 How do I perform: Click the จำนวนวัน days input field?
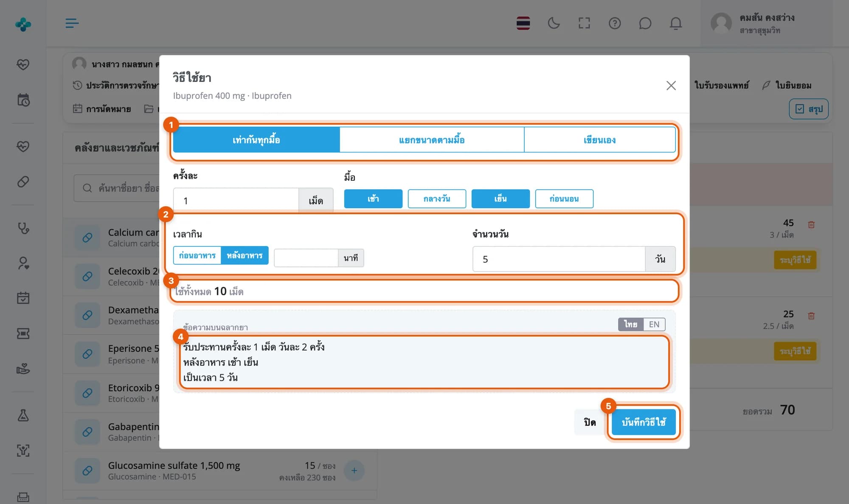coord(559,259)
